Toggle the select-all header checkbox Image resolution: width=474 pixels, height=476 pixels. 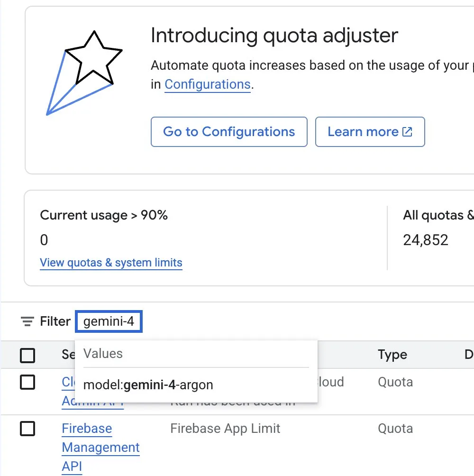pos(27,355)
